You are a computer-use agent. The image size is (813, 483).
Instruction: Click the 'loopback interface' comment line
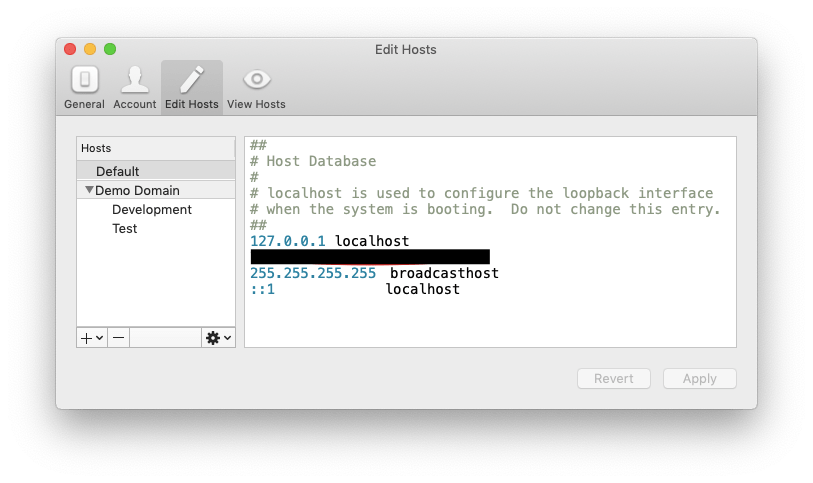(482, 193)
